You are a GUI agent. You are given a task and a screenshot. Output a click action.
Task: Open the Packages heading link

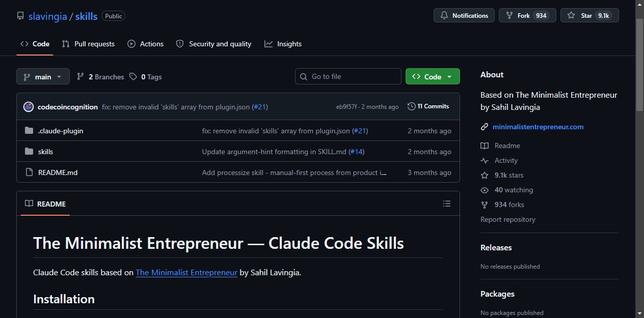(497, 294)
